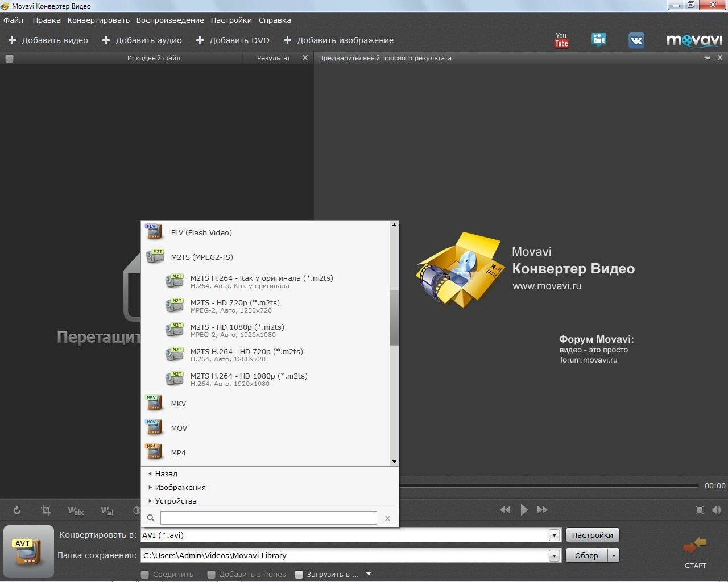
Task: Click Добавить видео button
Action: 48,40
